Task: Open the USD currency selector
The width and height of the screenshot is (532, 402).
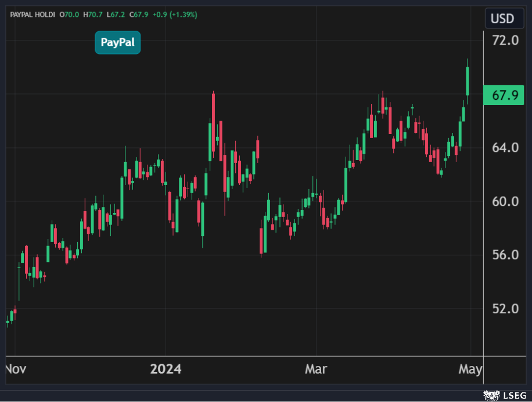Action: (502, 19)
